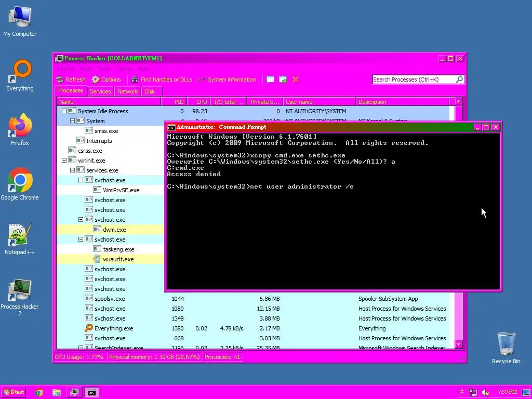Switch to the Services tab

coord(100,91)
